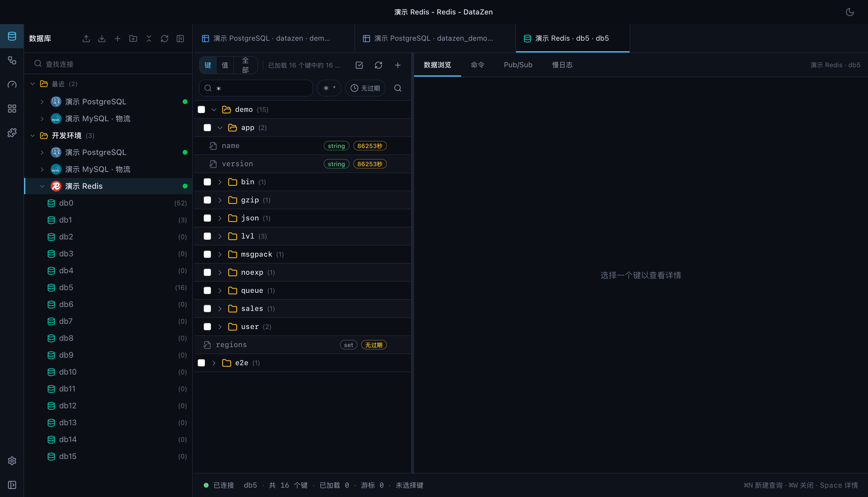
Task: Click the 无过期 TTL filter button
Action: pos(365,88)
